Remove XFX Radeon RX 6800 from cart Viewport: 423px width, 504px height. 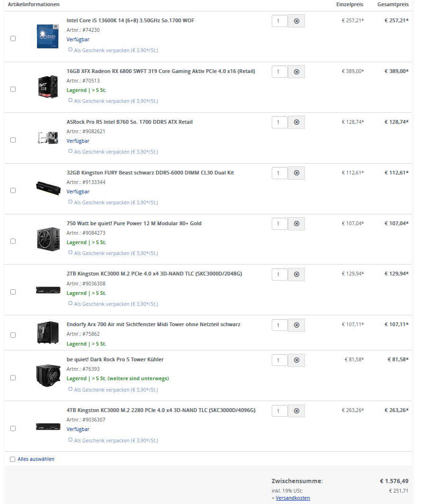[296, 72]
